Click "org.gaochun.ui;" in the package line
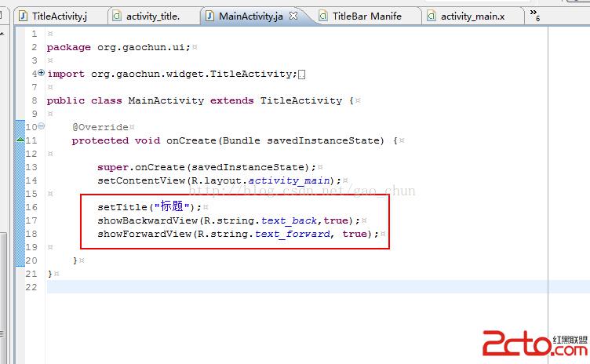This screenshot has height=364, width=590. (144, 47)
